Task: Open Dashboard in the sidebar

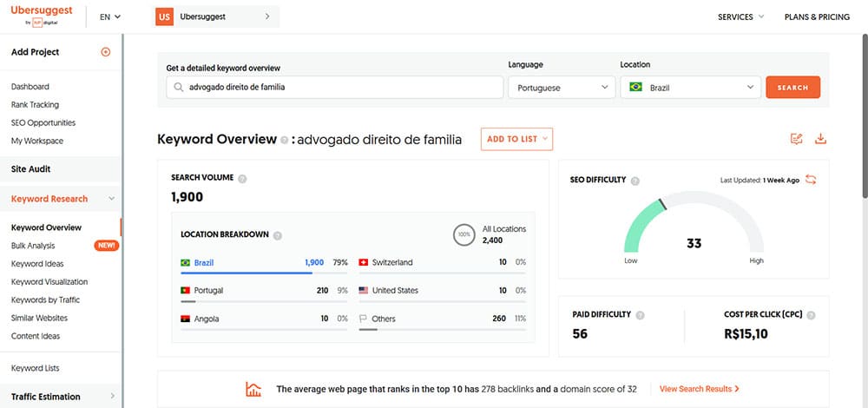Action: pos(30,86)
